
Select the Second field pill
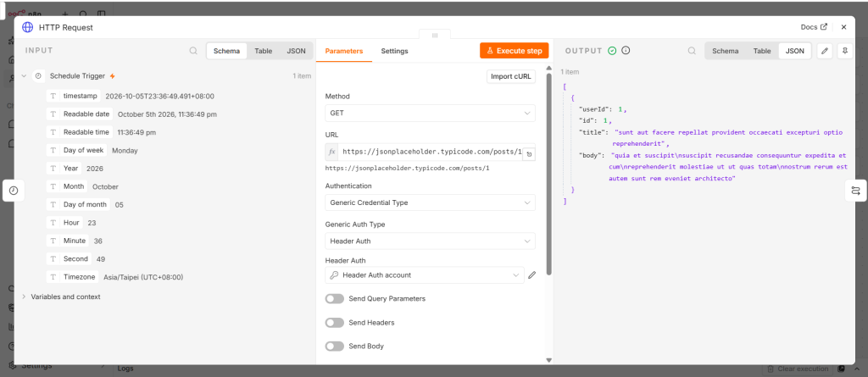70,258
